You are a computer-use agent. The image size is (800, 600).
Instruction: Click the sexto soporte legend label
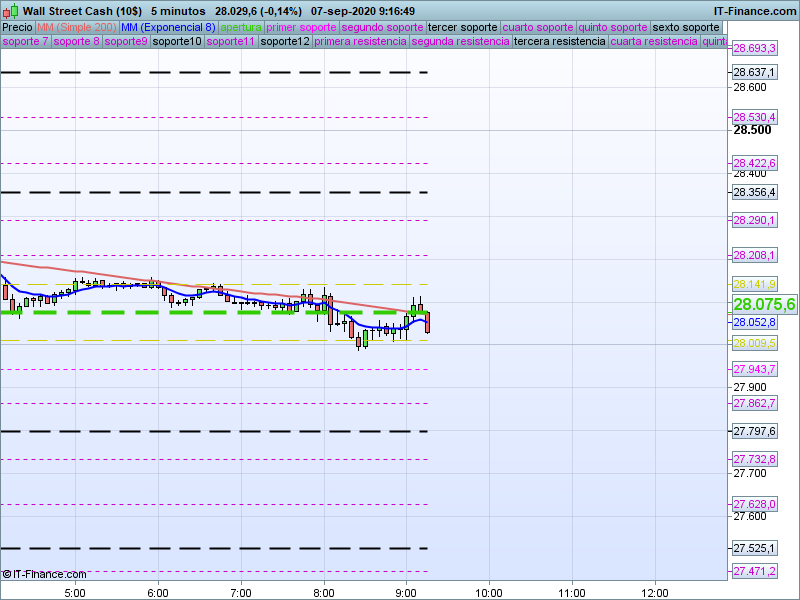click(x=686, y=28)
